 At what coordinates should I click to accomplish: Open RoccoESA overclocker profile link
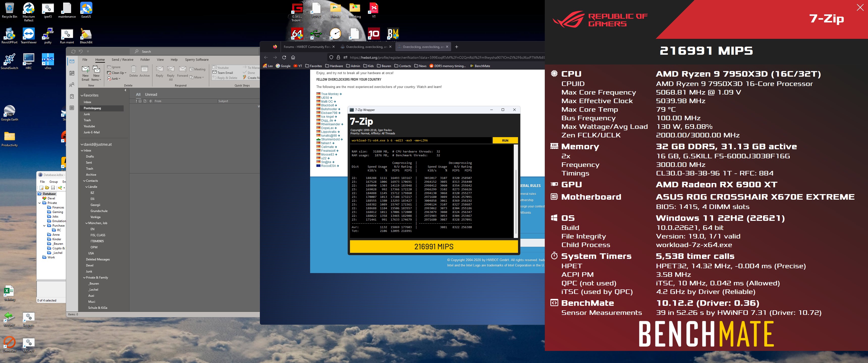click(x=329, y=166)
